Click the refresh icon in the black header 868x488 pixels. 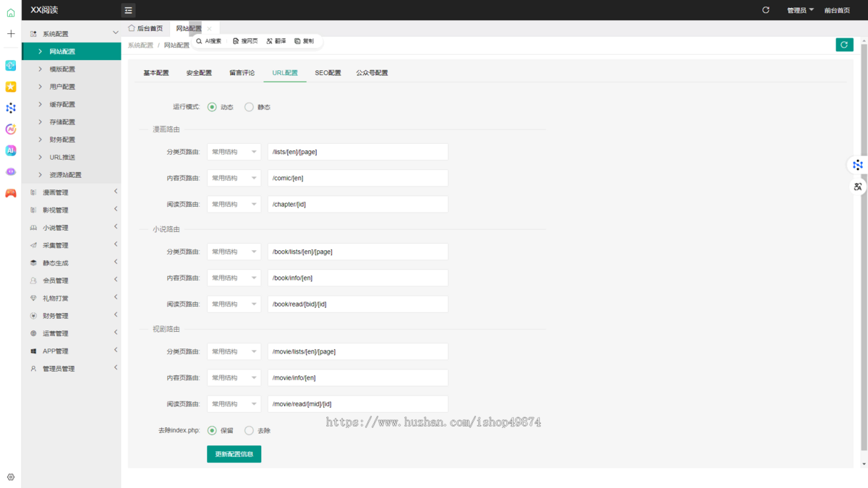click(766, 10)
